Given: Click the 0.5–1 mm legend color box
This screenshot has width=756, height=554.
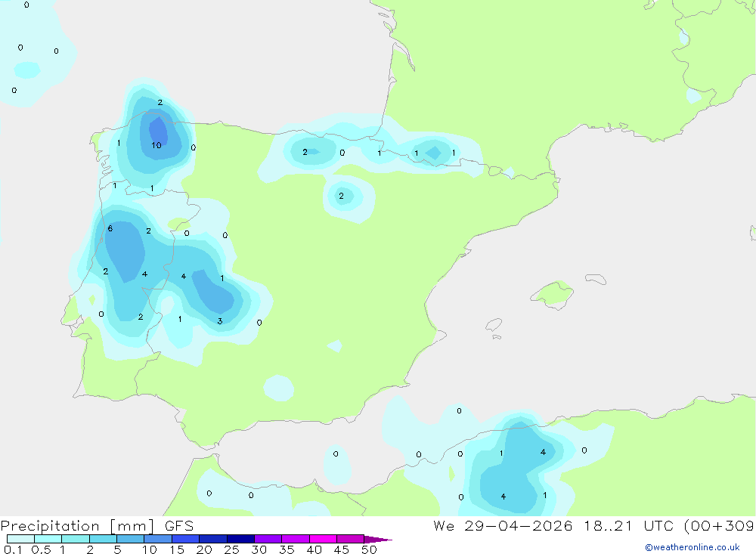Looking at the screenshot, I should click(48, 539).
